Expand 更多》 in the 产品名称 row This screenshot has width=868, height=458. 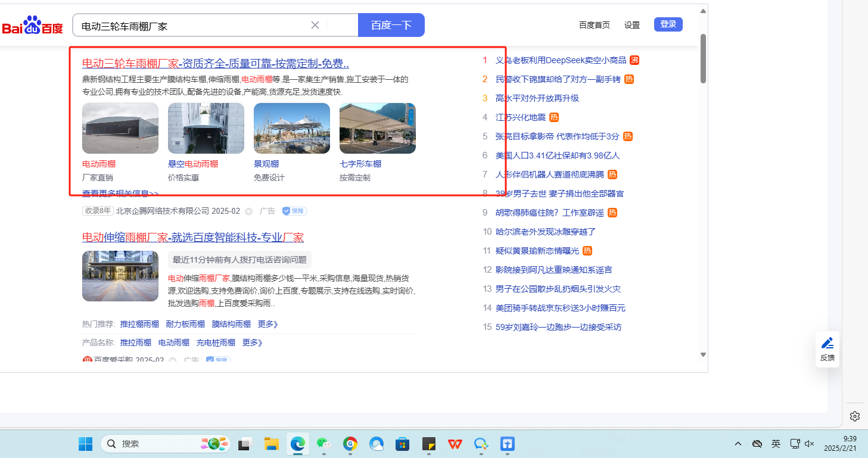253,342
